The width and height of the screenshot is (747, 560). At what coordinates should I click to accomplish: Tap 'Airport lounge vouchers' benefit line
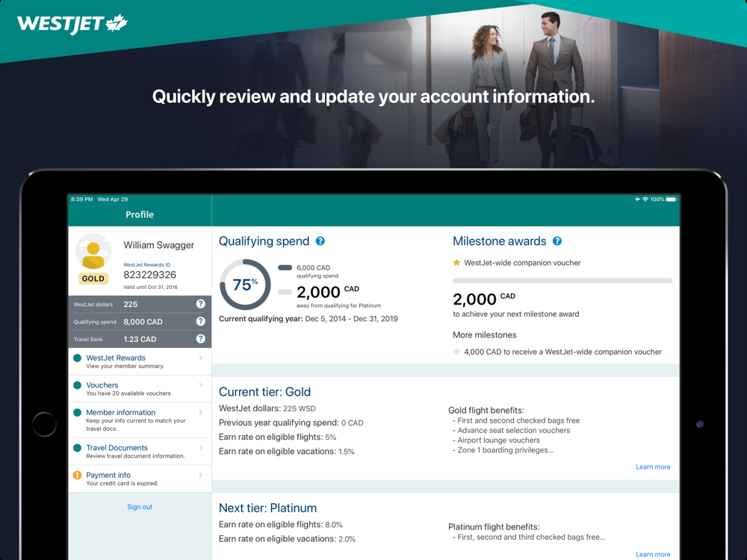click(x=498, y=441)
